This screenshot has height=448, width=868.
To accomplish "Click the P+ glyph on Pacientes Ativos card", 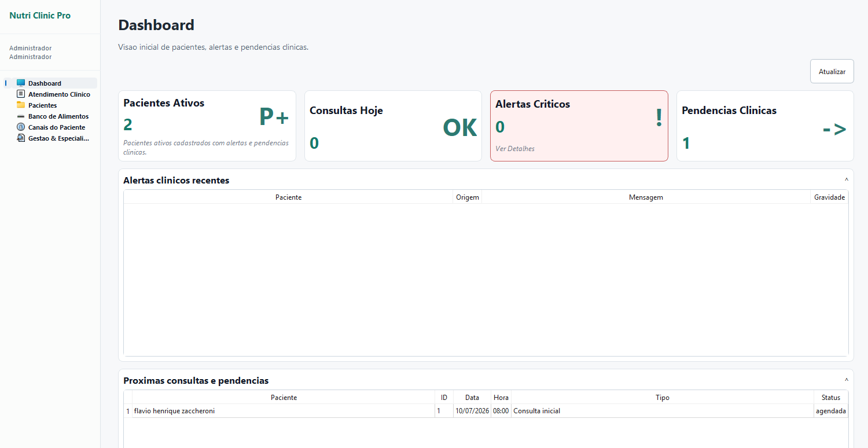I will [x=274, y=117].
